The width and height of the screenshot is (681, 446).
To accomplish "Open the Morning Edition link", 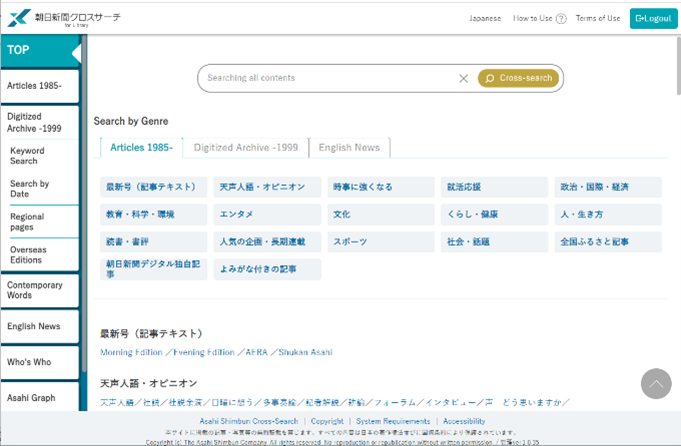I will 131,352.
